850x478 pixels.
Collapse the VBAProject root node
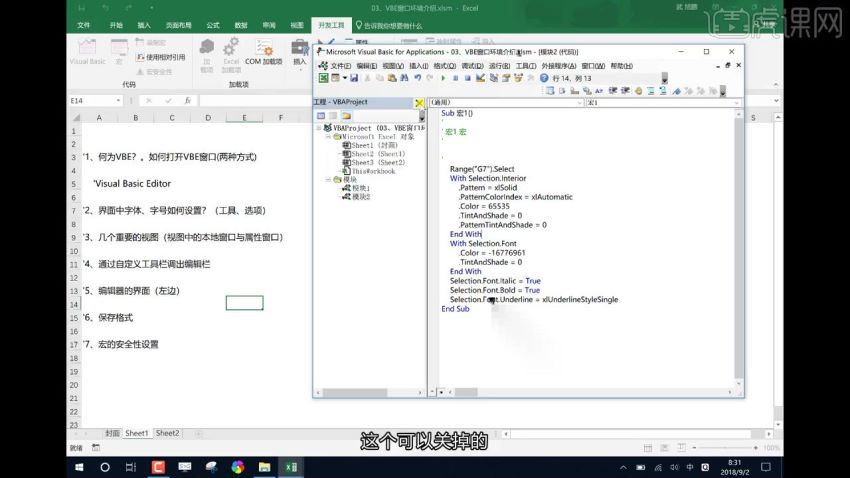coord(319,128)
